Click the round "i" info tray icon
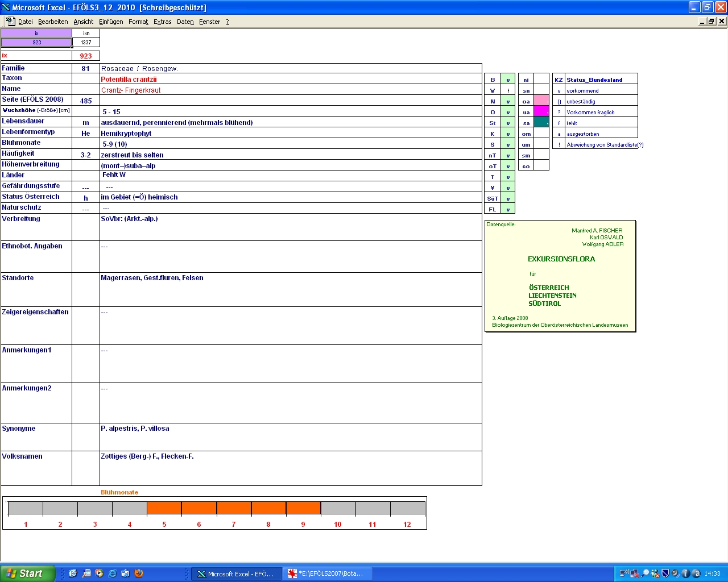This screenshot has width=728, height=582. [685, 573]
